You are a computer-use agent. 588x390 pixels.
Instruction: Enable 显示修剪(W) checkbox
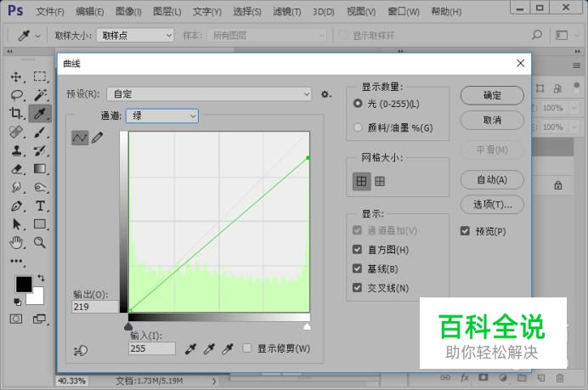(x=247, y=348)
